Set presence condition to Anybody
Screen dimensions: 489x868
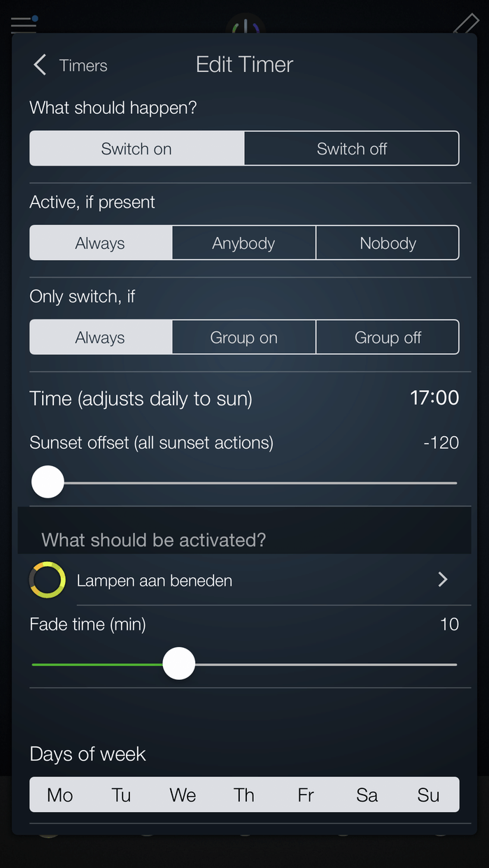click(243, 243)
